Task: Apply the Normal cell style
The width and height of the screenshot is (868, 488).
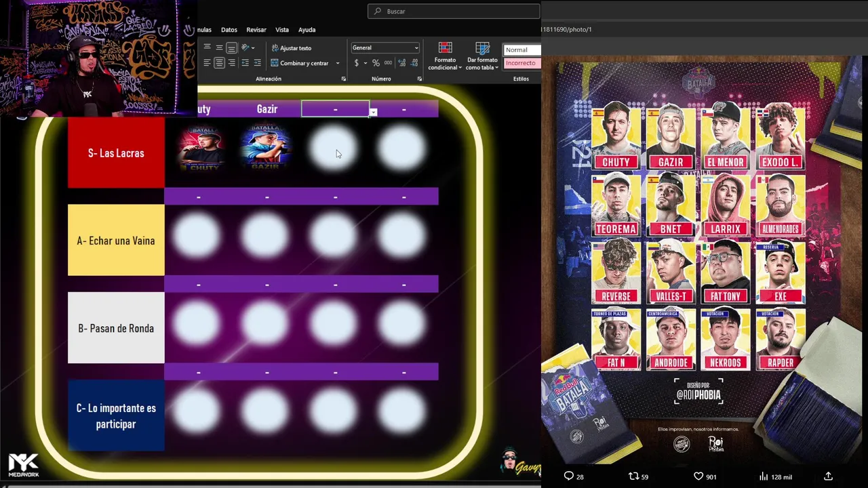Action: coord(521,49)
